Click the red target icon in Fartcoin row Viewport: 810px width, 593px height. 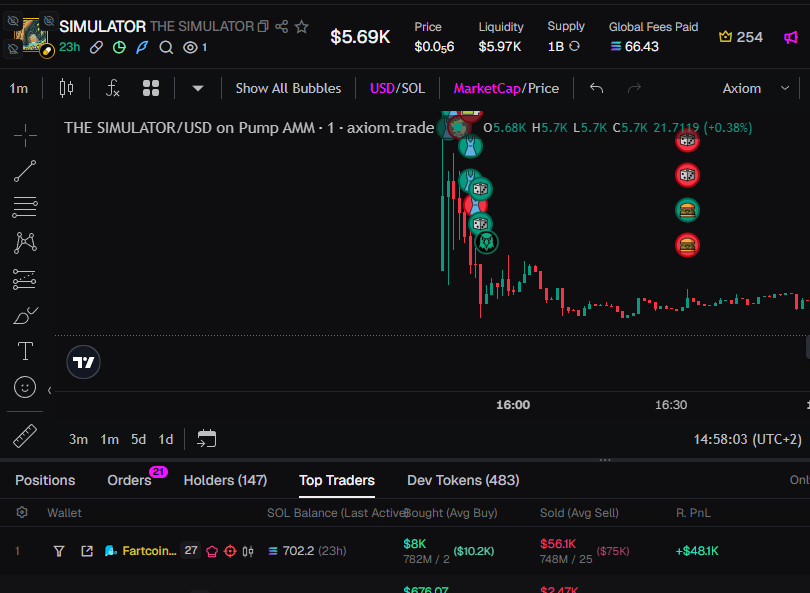(230, 552)
